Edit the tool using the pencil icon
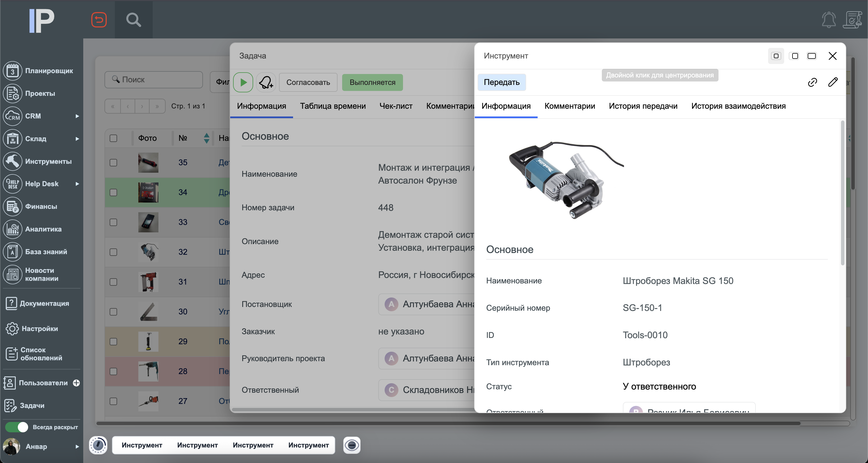Screen dimensions: 868x463 tap(833, 82)
